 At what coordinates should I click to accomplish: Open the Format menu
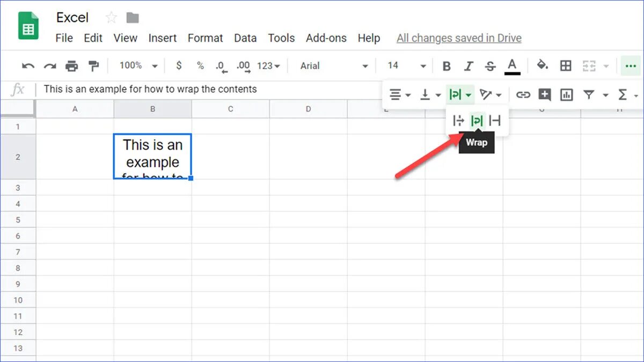click(205, 38)
